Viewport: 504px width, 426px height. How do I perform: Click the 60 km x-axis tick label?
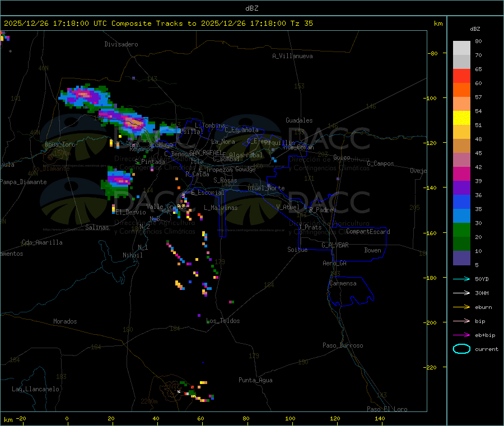click(200, 418)
